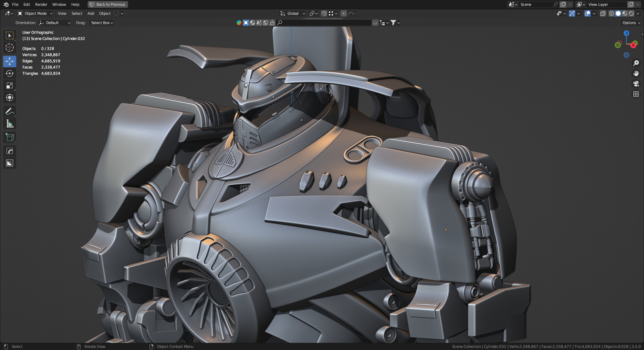
Task: Open the snapping elements grid dropdown
Action: coord(333,13)
